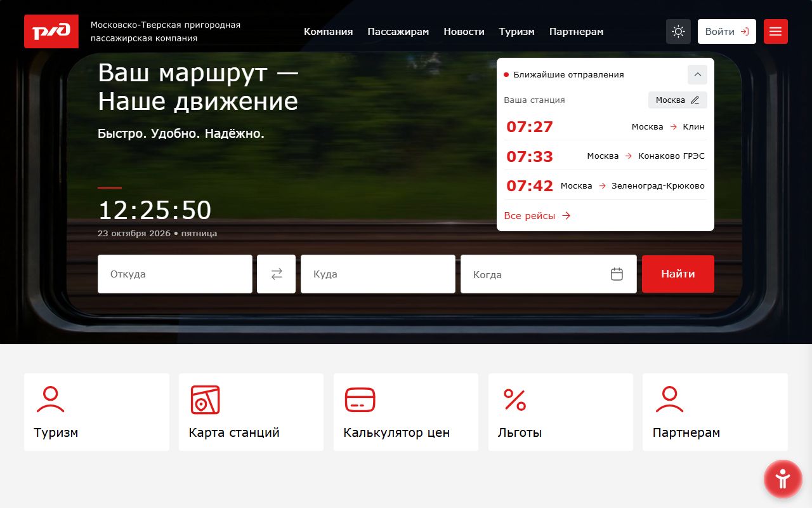Click the Льготы percent icon

(514, 399)
